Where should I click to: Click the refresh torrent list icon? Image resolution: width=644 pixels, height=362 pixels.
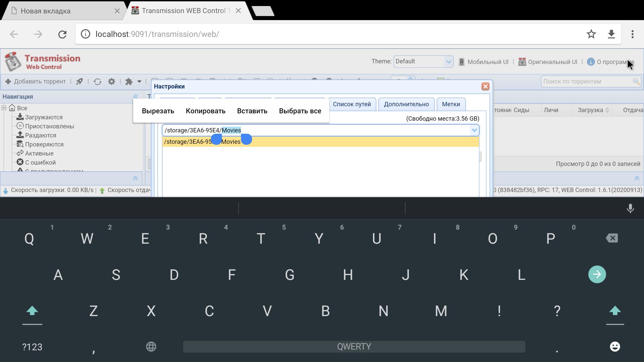[x=98, y=81]
